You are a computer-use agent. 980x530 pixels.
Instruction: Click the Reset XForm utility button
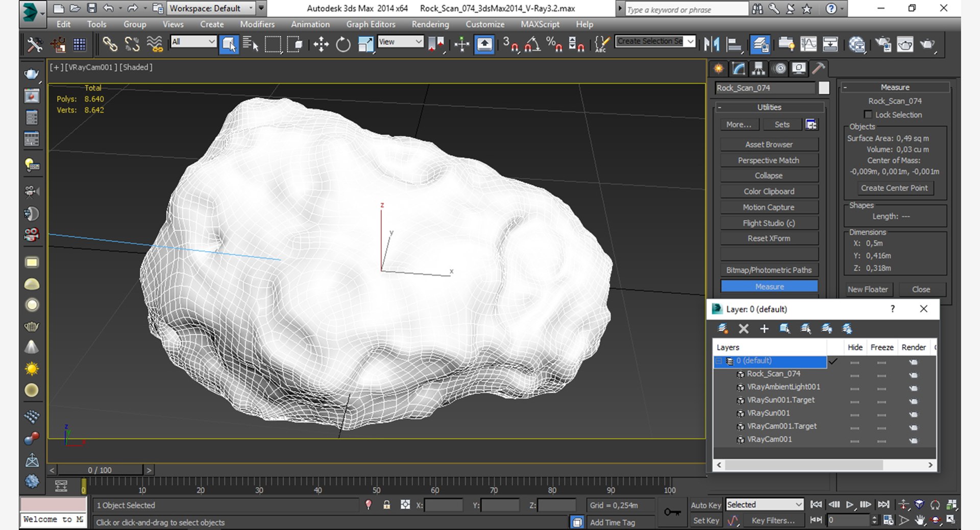[x=769, y=238]
